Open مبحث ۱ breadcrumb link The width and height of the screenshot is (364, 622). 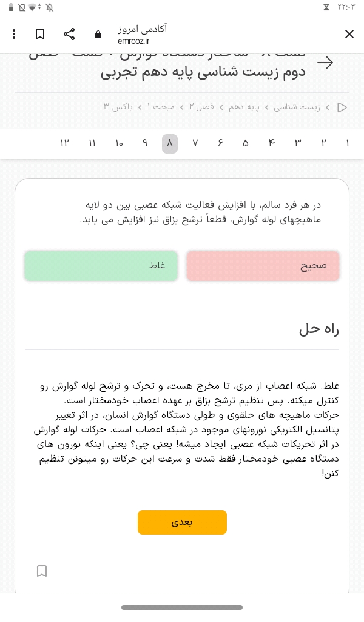(x=161, y=108)
